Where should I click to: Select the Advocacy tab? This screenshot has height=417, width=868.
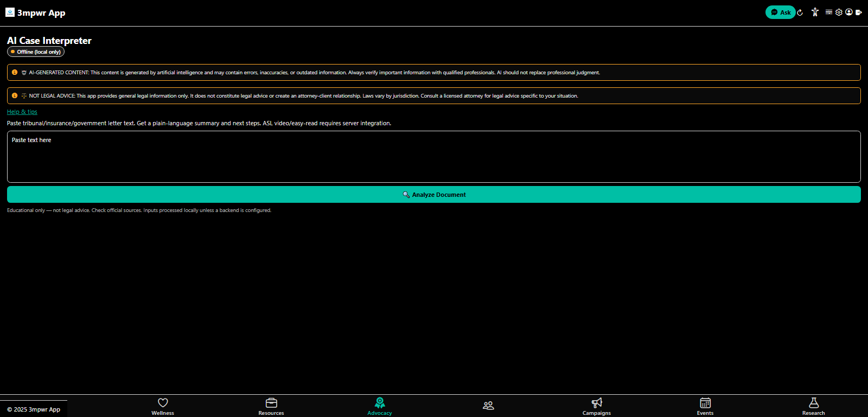(x=380, y=406)
